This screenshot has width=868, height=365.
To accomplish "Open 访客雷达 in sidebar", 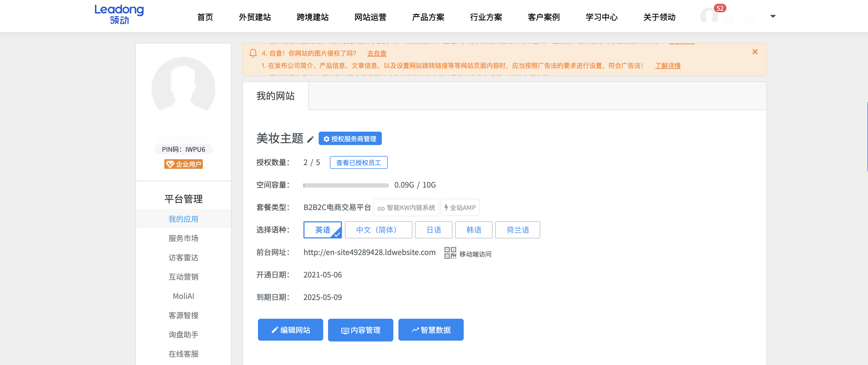I will click(184, 257).
